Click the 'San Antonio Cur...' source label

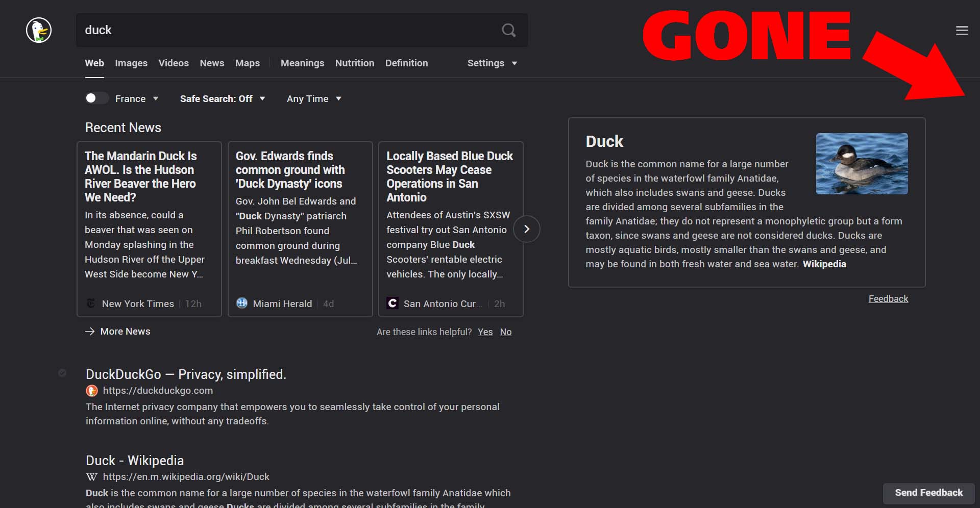click(x=443, y=304)
